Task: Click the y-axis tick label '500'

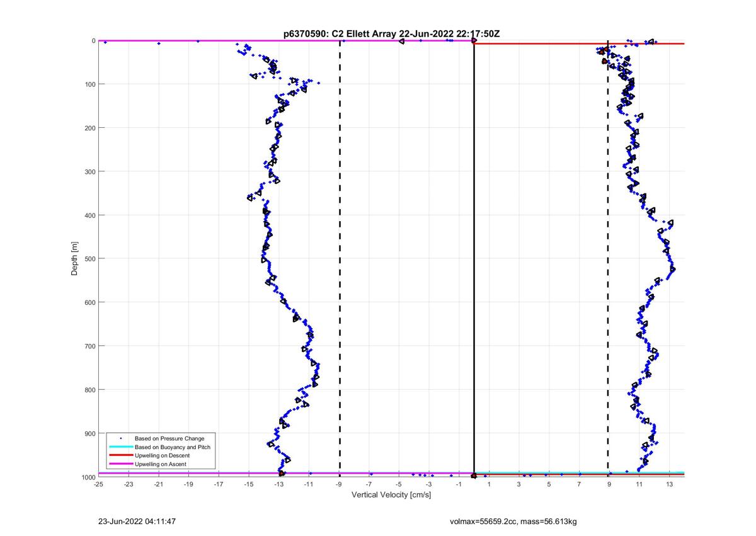Action: coord(89,259)
